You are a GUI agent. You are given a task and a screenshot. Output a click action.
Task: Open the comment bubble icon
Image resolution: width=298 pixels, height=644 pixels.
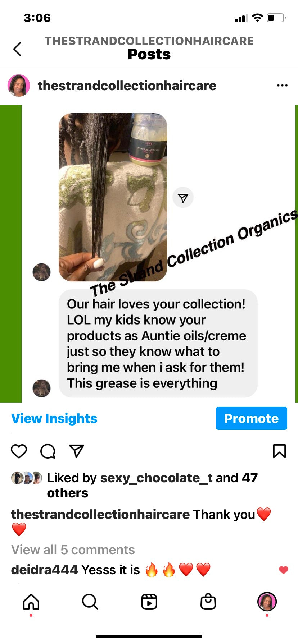click(x=48, y=451)
